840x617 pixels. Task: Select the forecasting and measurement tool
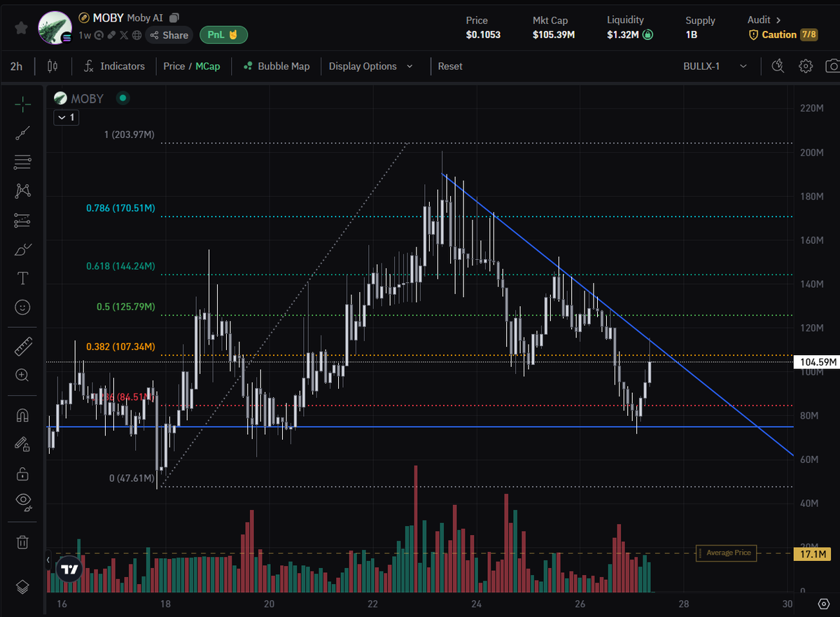click(x=22, y=221)
